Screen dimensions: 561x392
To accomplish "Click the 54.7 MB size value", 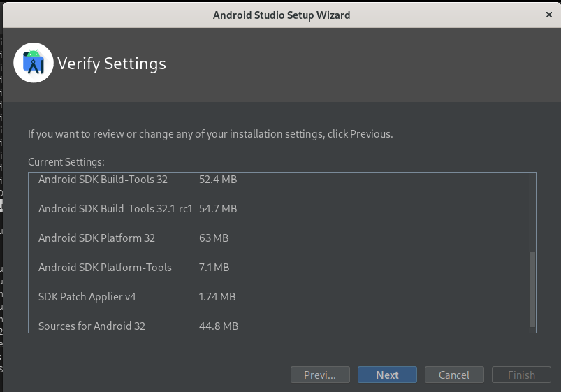I will click(x=218, y=209).
